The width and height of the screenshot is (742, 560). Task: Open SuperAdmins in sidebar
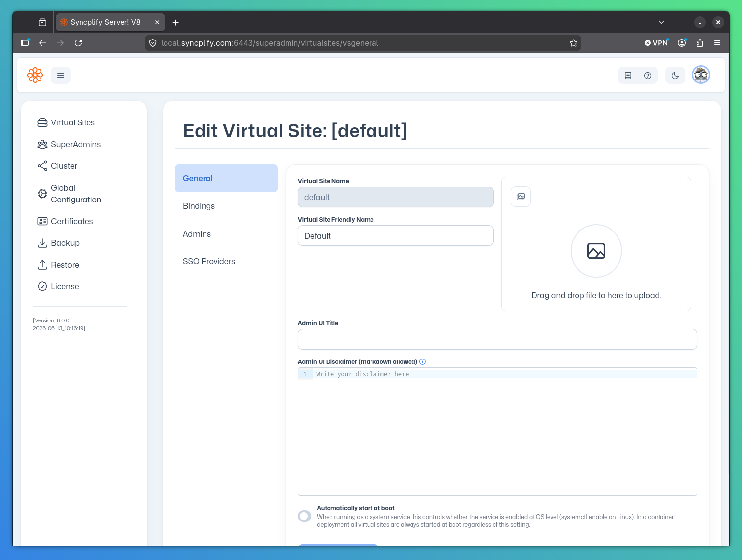69,144
